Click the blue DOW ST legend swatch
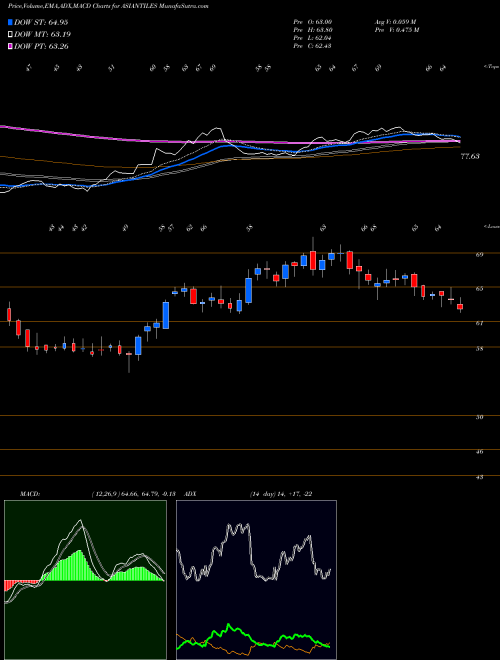Viewport: 500px width, 660px height. (10, 22)
